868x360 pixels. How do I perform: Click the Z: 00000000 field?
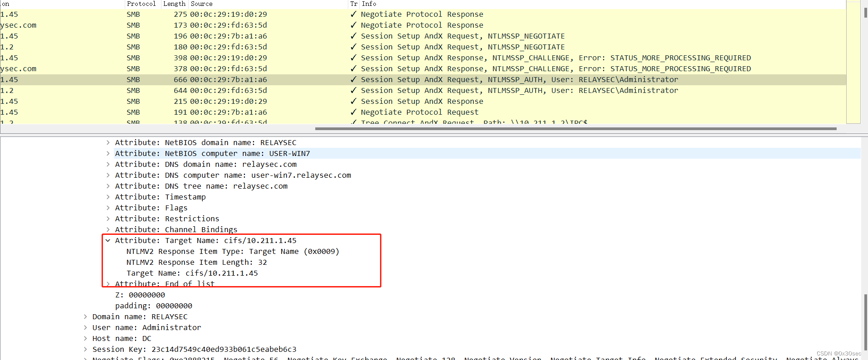pyautogui.click(x=140, y=295)
